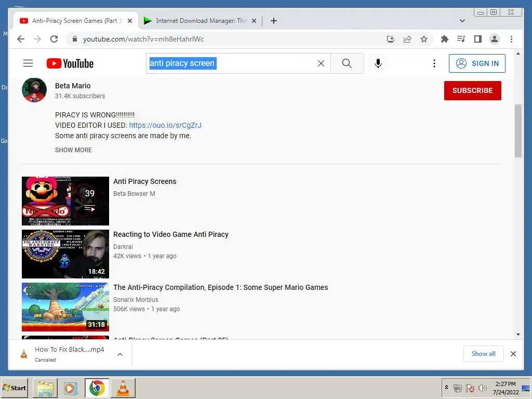The height and width of the screenshot is (399, 532).
Task: Open the volume speaker tray icon
Action: [x=482, y=388]
